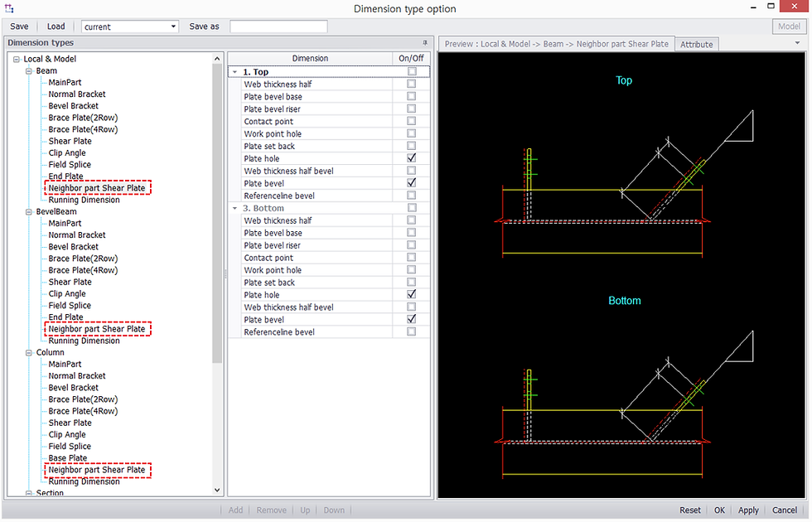Image resolution: width=812 pixels, height=522 pixels.
Task: Collapse the Beam tree node
Action: pos(29,71)
